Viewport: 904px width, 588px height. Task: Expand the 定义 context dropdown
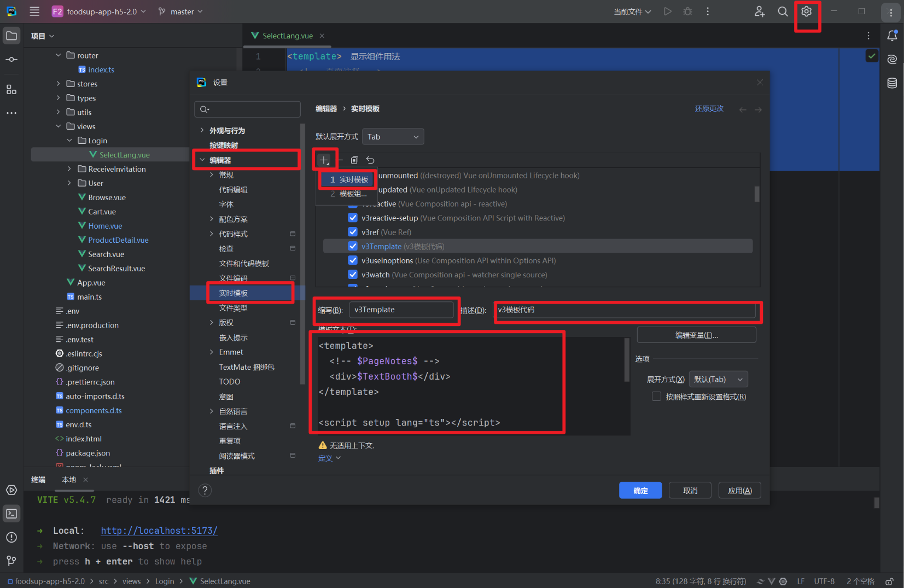tap(329, 458)
